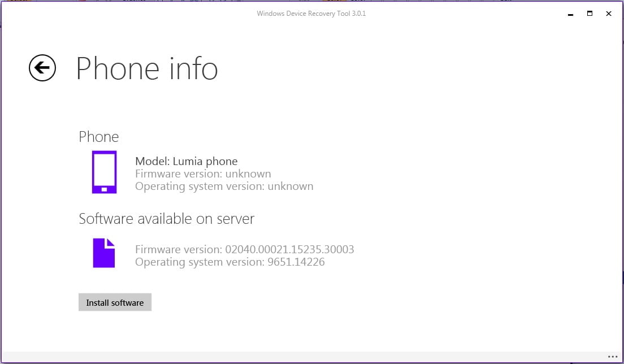Click the back arrow button
Image resolution: width=624 pixels, height=364 pixels.
pos(42,68)
